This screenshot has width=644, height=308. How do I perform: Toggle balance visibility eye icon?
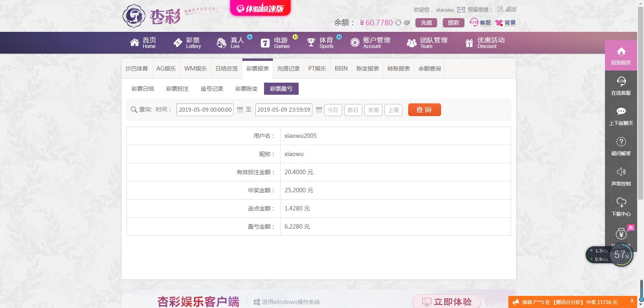(407, 23)
